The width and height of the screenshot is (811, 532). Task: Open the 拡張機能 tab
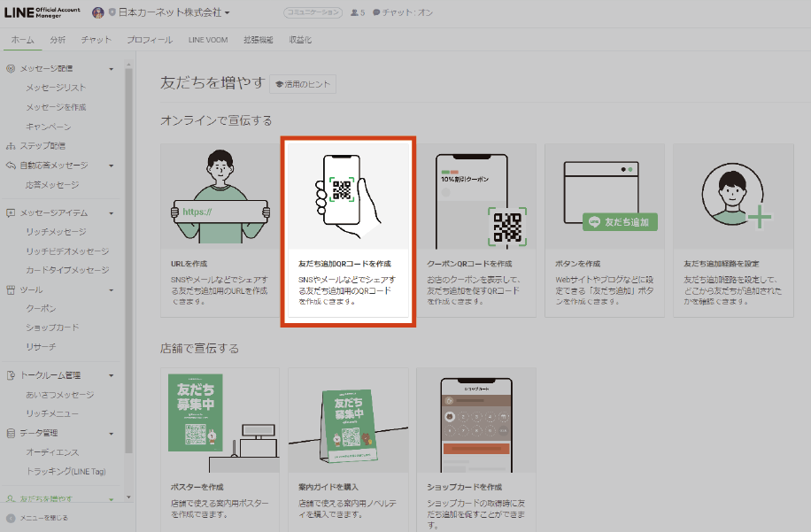pos(259,40)
